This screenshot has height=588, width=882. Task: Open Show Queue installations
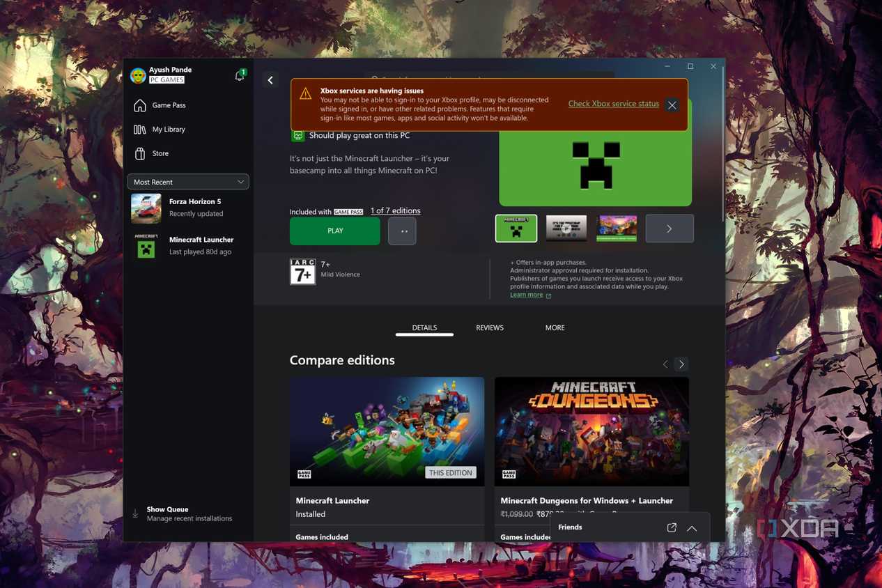[x=189, y=514]
